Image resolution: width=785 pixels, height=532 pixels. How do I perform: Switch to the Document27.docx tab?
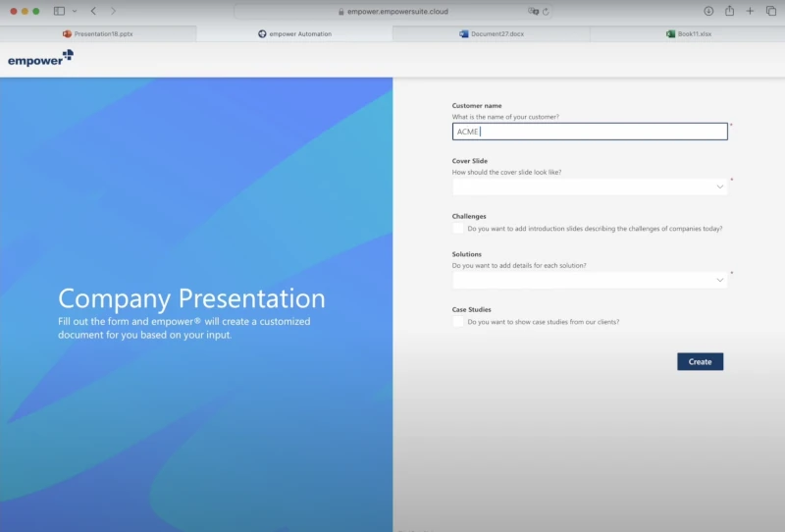click(491, 33)
